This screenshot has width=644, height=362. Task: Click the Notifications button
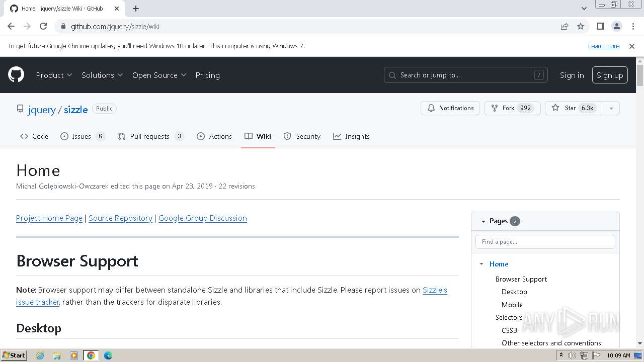click(x=450, y=108)
